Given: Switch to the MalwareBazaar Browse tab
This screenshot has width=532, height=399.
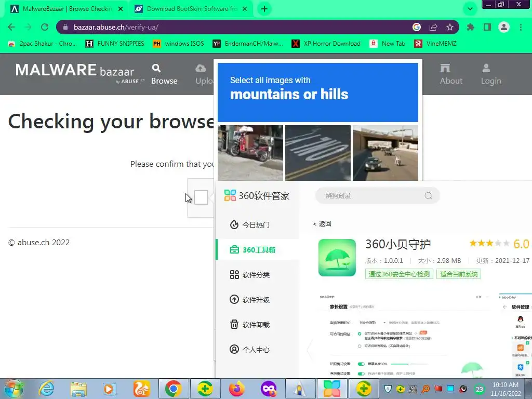Looking at the screenshot, I should [x=67, y=9].
